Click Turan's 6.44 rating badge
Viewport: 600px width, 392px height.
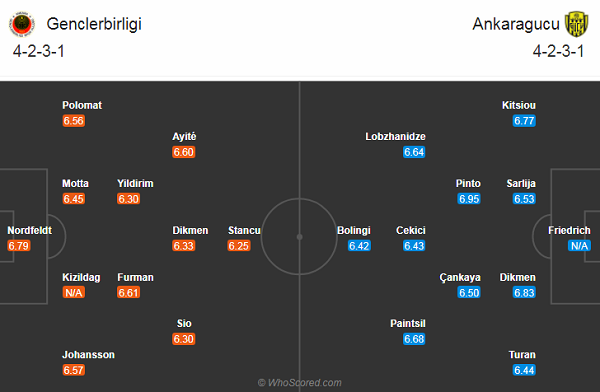(x=524, y=370)
